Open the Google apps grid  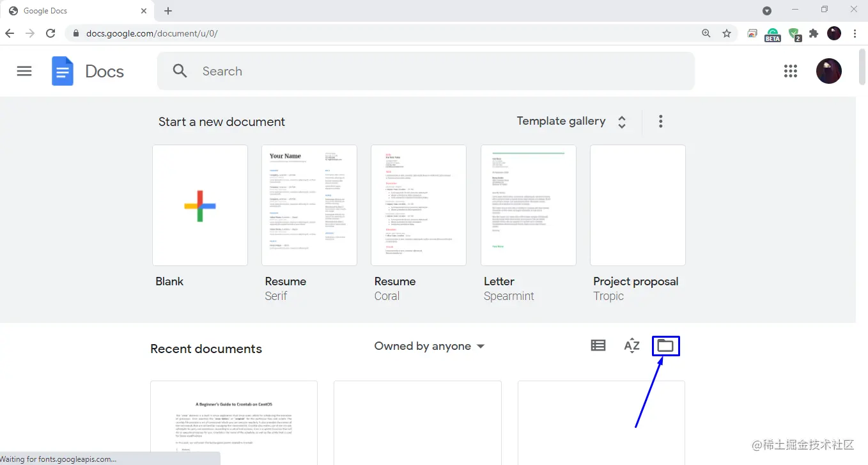pyautogui.click(x=791, y=71)
